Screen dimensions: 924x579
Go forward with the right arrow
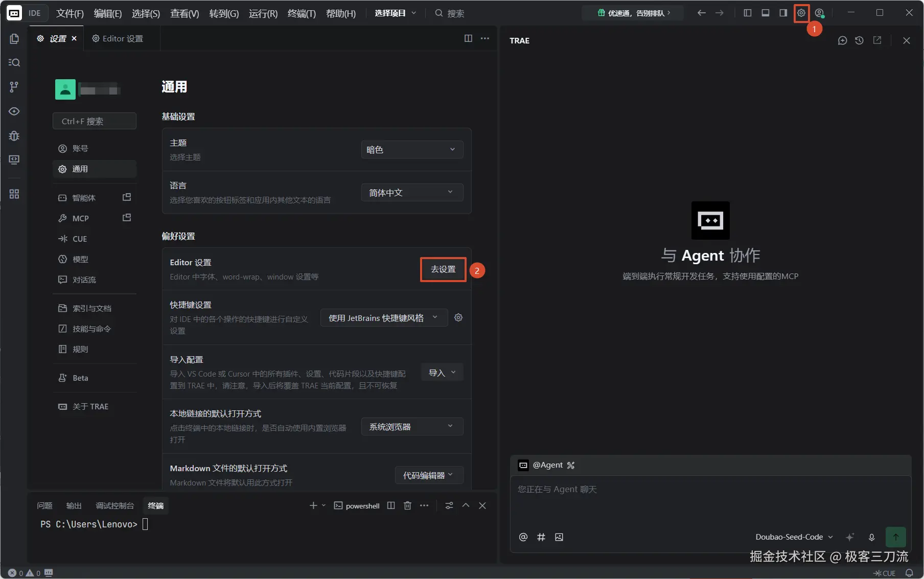tap(720, 13)
